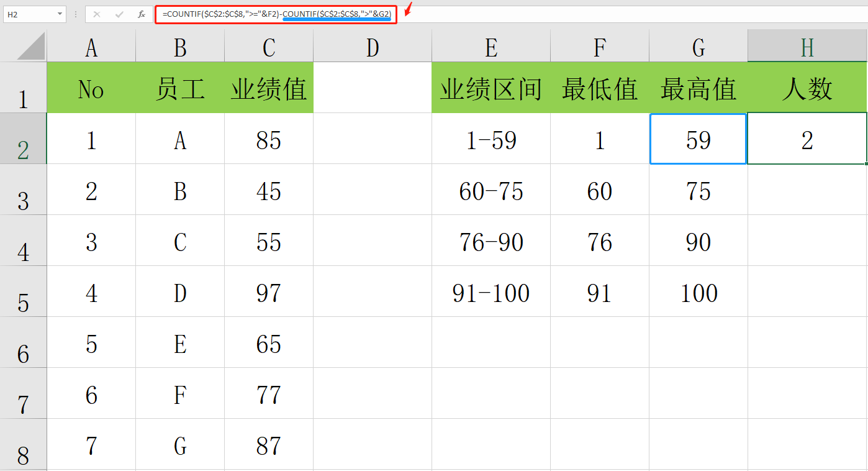Click the '76-90' range cell

pyautogui.click(x=491, y=240)
